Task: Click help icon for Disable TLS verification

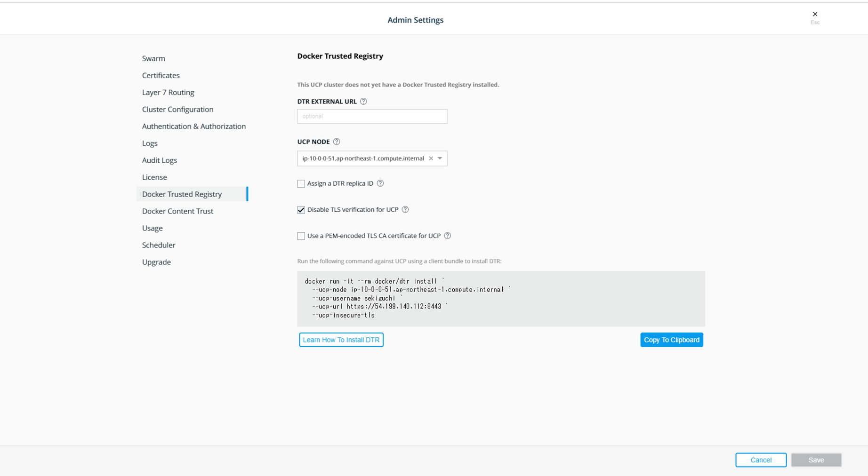Action: coord(405,210)
